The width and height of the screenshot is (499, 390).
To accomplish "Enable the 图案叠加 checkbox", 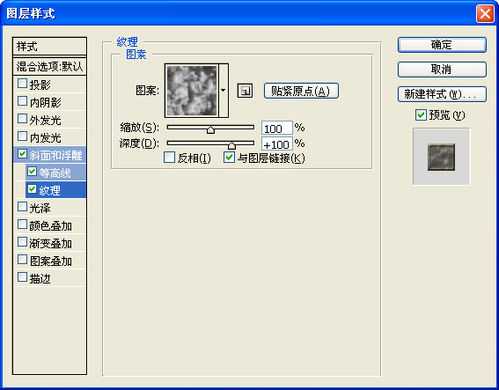I will [x=22, y=259].
